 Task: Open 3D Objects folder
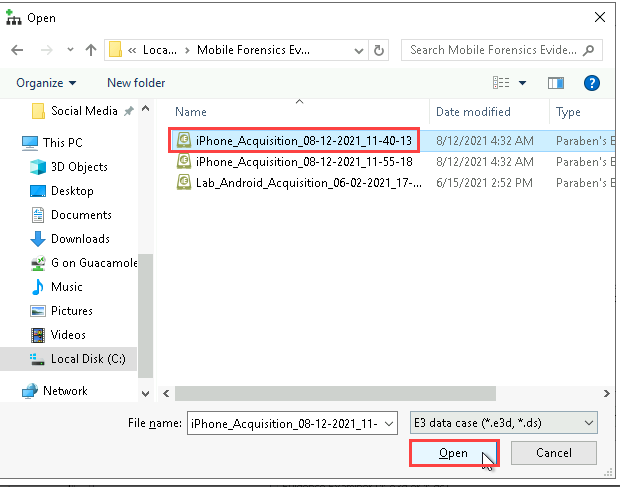click(x=79, y=167)
